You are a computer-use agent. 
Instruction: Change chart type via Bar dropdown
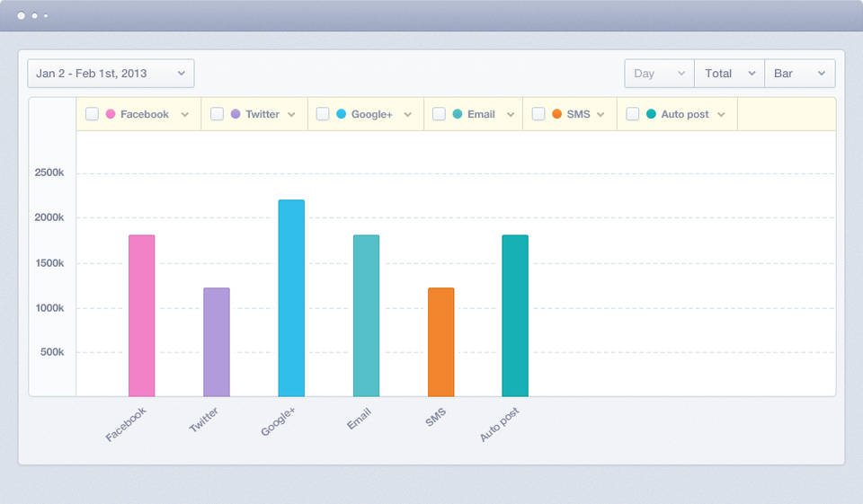(799, 74)
